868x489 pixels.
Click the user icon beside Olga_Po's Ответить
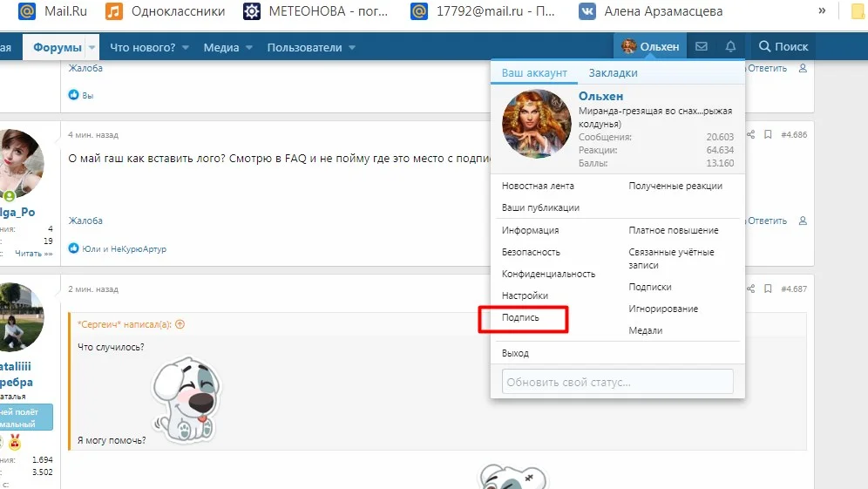coord(803,221)
